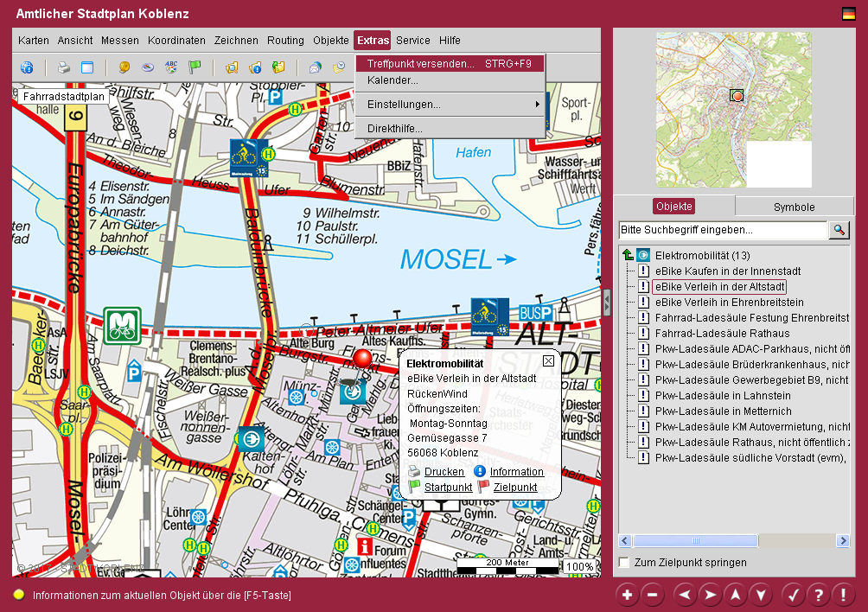Pan the map left with arrow button
Screen dimensions: 868x612
(x=685, y=595)
